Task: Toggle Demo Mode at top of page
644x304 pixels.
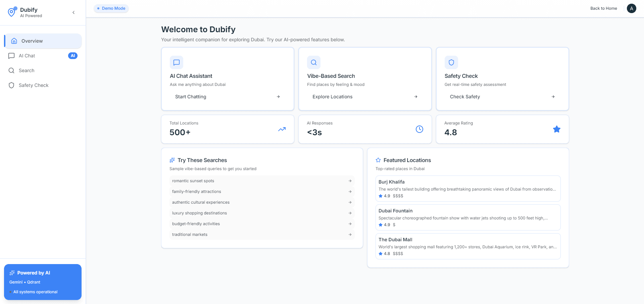Action: (111, 8)
